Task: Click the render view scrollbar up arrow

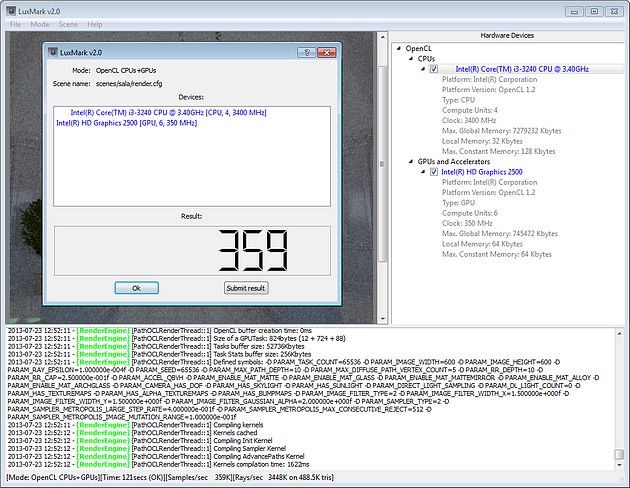Action: 382,37
